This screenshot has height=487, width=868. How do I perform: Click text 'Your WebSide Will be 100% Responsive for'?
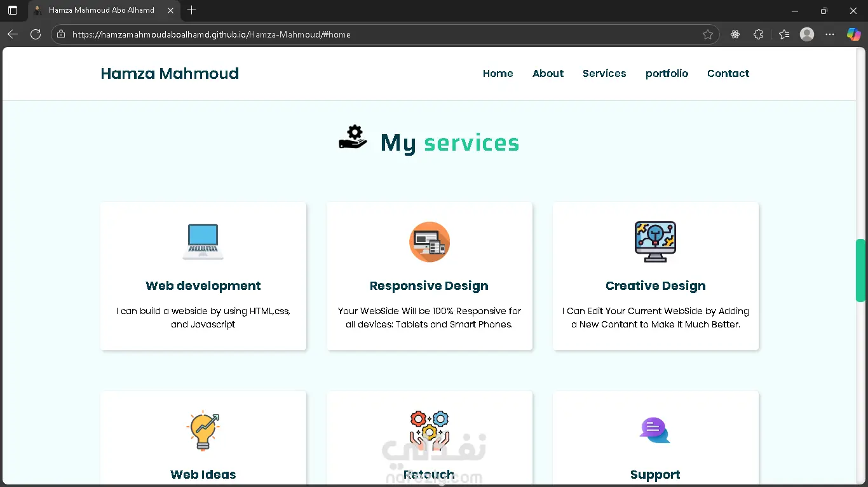click(430, 311)
